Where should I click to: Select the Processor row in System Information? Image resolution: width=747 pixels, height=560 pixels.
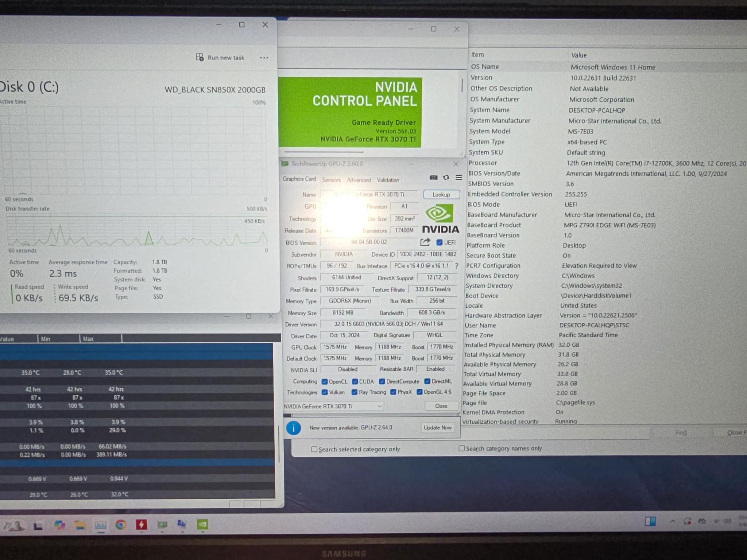click(x=607, y=163)
